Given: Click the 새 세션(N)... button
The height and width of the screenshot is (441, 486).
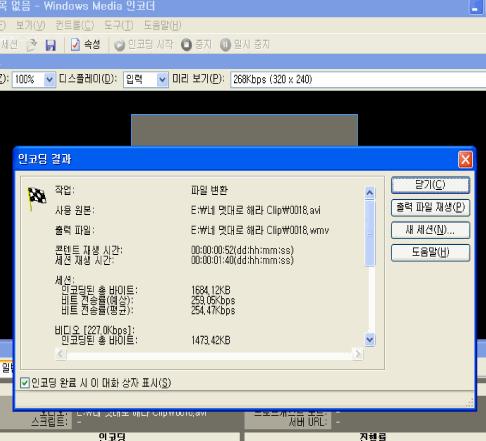Looking at the screenshot, I should coord(430,230).
